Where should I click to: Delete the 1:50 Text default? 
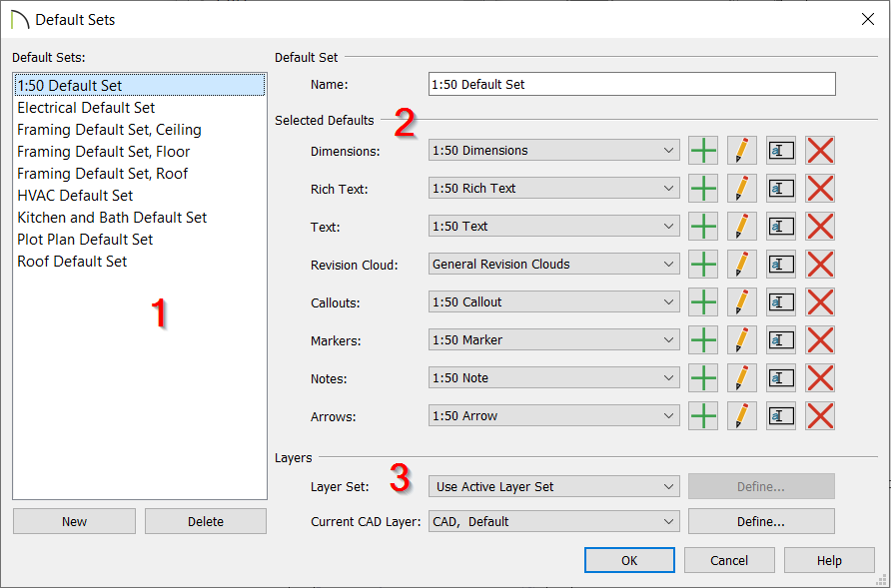820,226
